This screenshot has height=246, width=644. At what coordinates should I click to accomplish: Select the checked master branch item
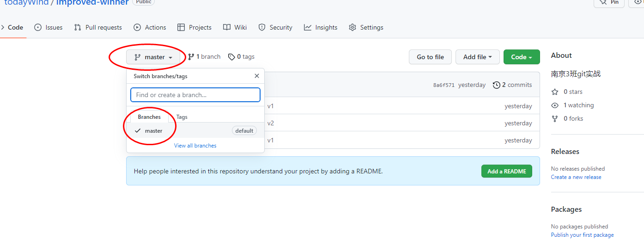pos(154,131)
